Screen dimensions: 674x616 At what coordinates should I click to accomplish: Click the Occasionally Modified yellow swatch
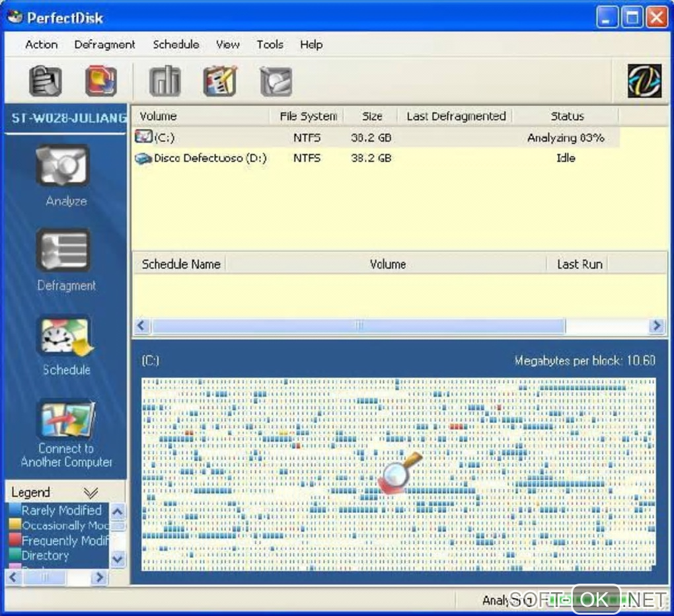(x=15, y=524)
